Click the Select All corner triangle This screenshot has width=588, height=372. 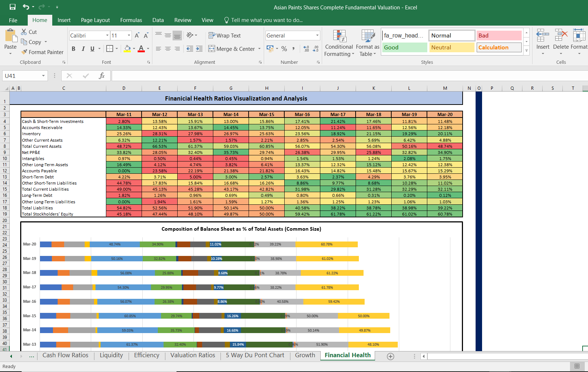(6, 88)
